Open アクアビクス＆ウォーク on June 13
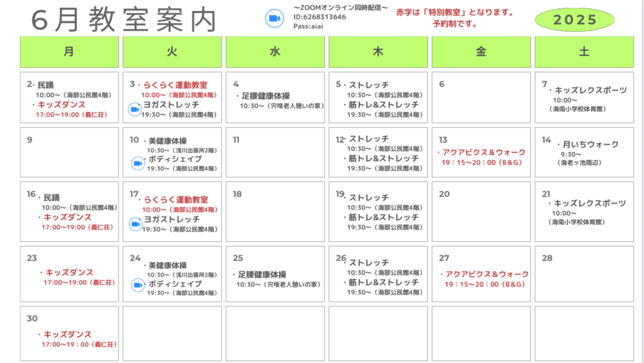Viewport: 644px width, 363px height. click(484, 152)
